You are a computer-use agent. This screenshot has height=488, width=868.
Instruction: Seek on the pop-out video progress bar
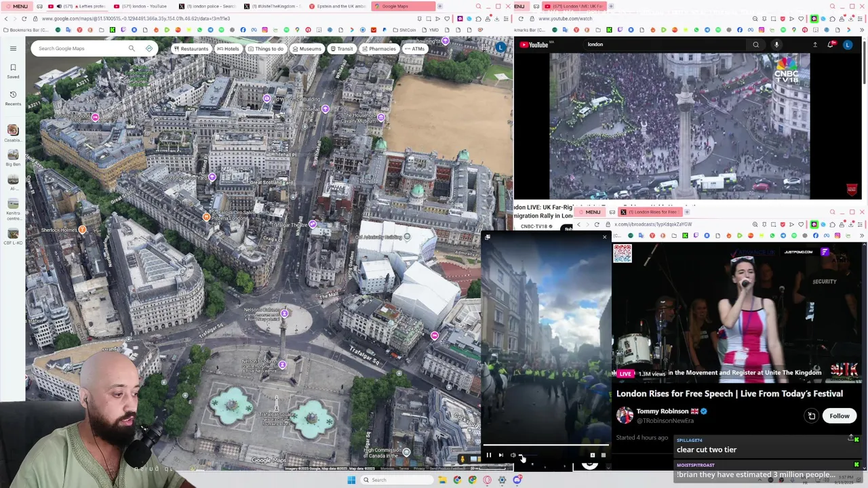(x=546, y=447)
